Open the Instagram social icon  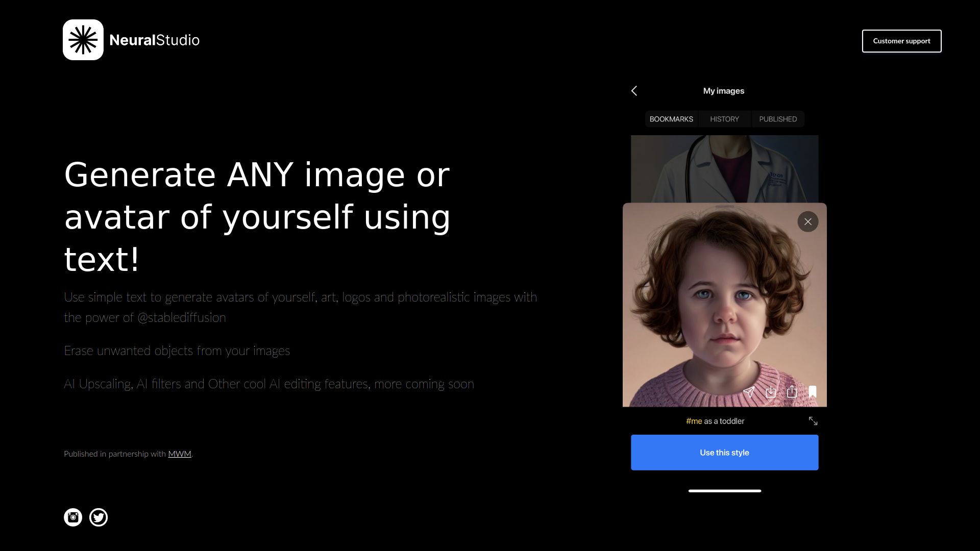pyautogui.click(x=73, y=517)
